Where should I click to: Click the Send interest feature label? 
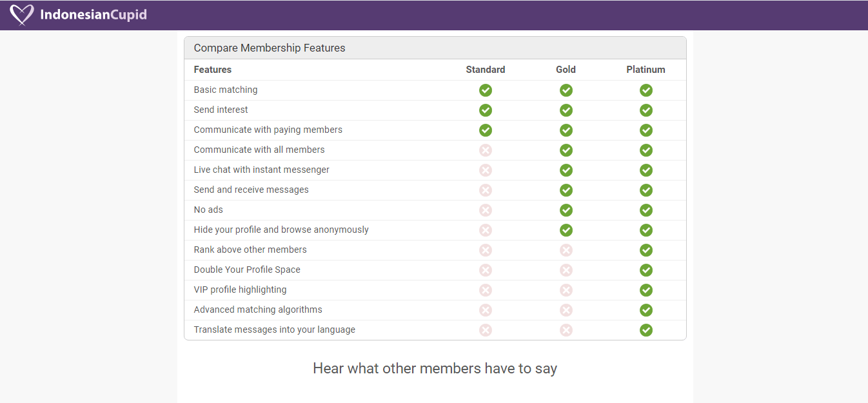221,110
